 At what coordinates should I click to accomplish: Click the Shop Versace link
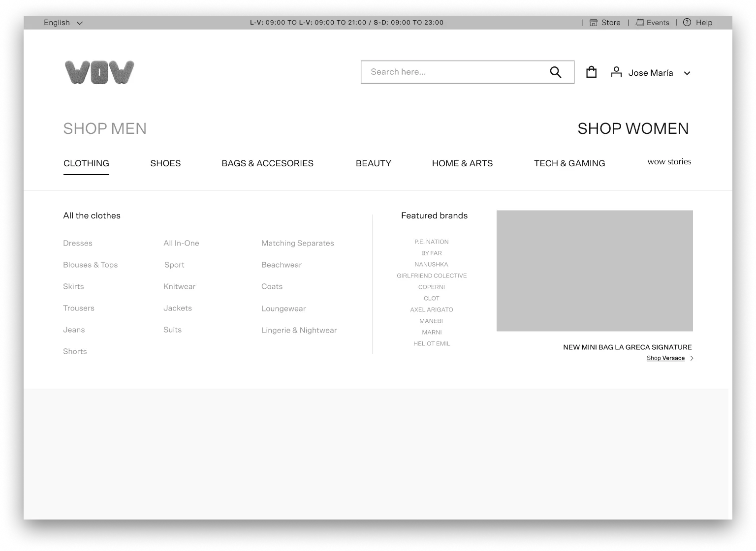click(x=665, y=358)
